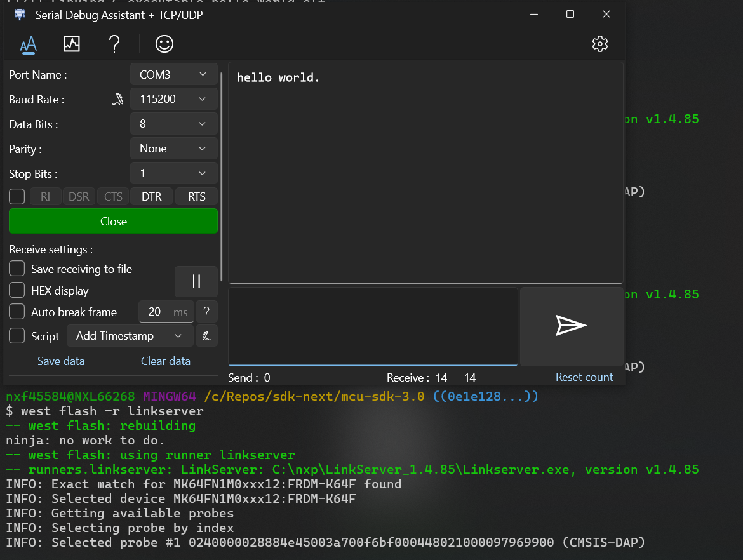Enable Save receiving to file
This screenshot has height=560, width=743.
tap(17, 269)
